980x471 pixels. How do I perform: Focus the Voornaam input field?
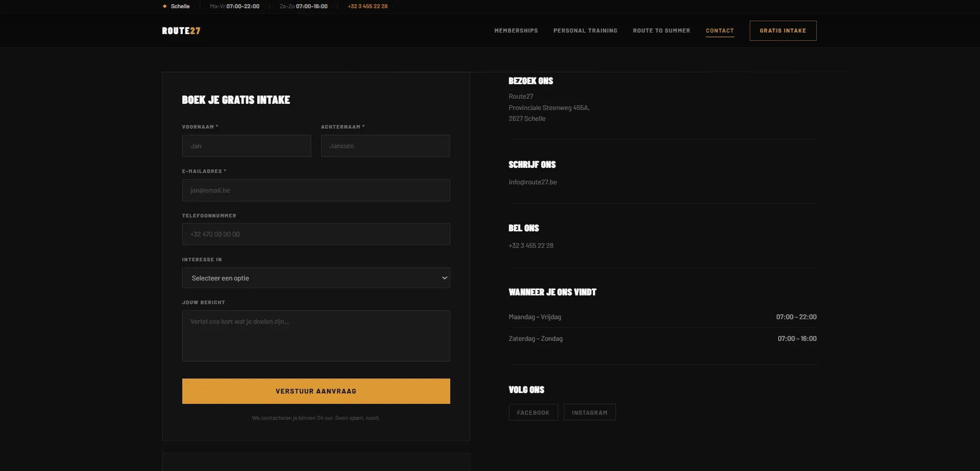click(247, 146)
